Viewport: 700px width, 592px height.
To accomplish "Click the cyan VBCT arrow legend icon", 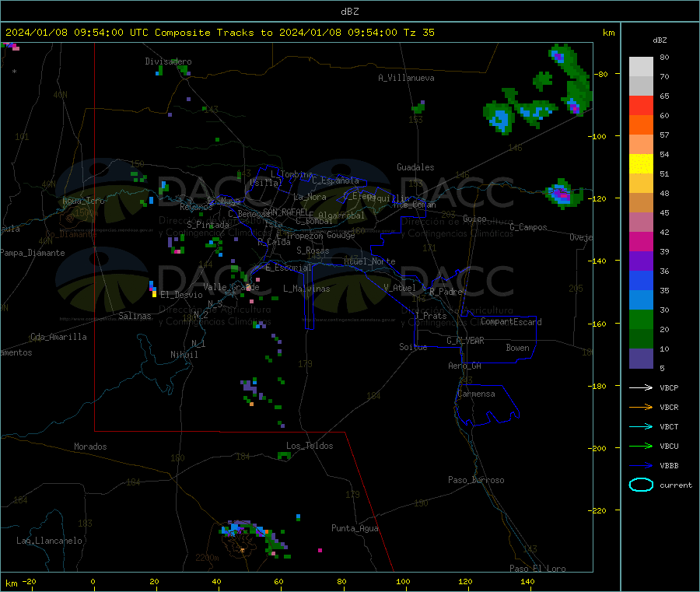I will pos(641,427).
